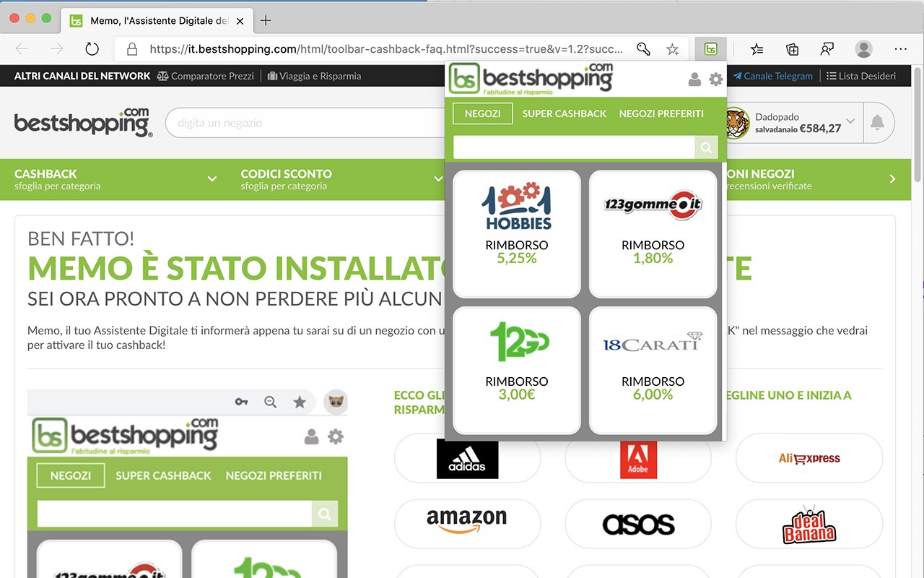924x578 pixels.
Task: Click the page vertical scrollbar
Action: [x=918, y=123]
